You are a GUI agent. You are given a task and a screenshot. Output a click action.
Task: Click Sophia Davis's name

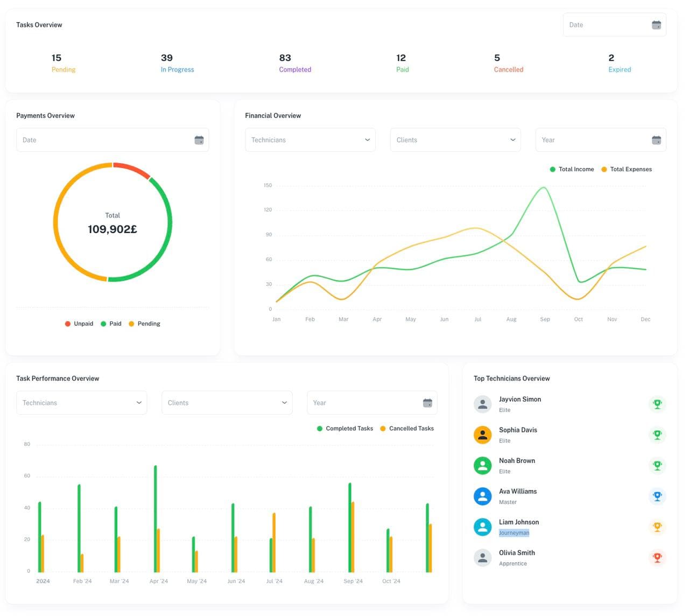tap(518, 430)
